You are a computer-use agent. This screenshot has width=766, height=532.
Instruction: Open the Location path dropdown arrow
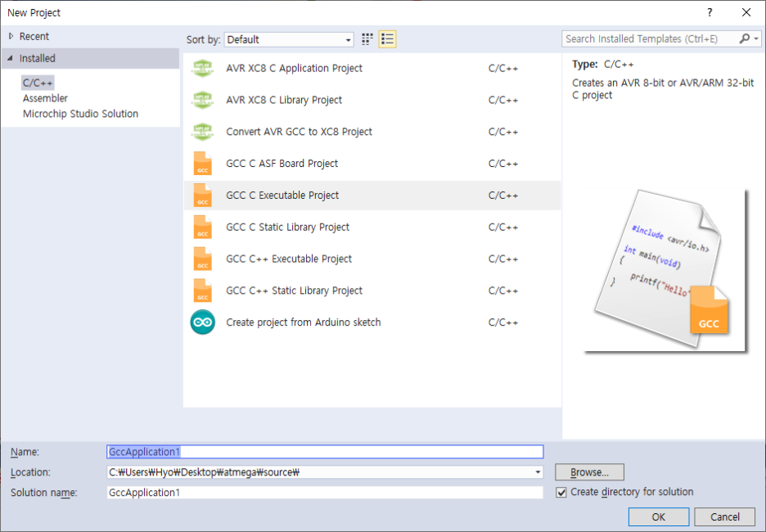[x=538, y=472]
